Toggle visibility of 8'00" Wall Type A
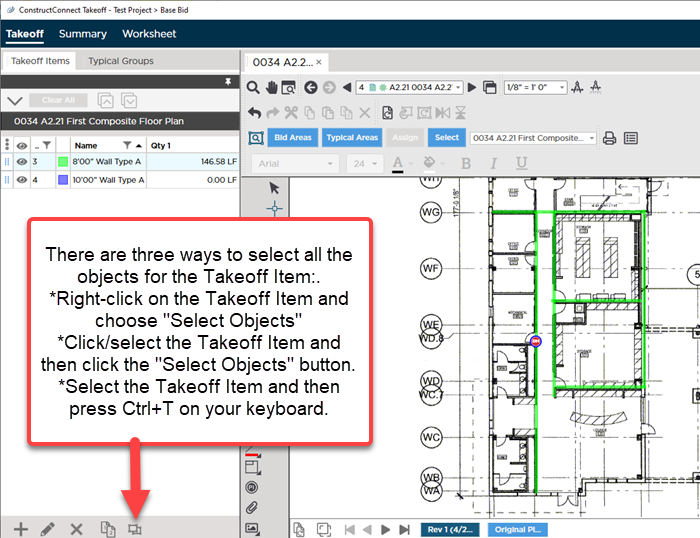The height and width of the screenshot is (538, 700). click(x=21, y=162)
